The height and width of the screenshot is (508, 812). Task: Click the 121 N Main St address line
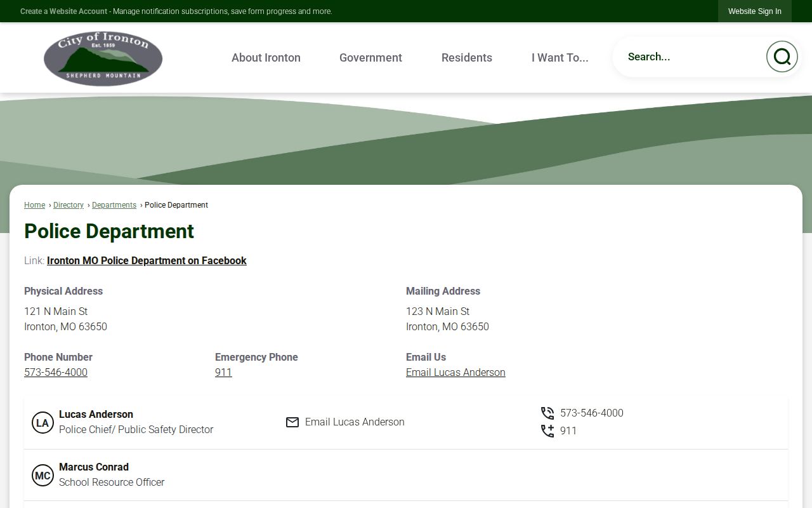(x=56, y=311)
